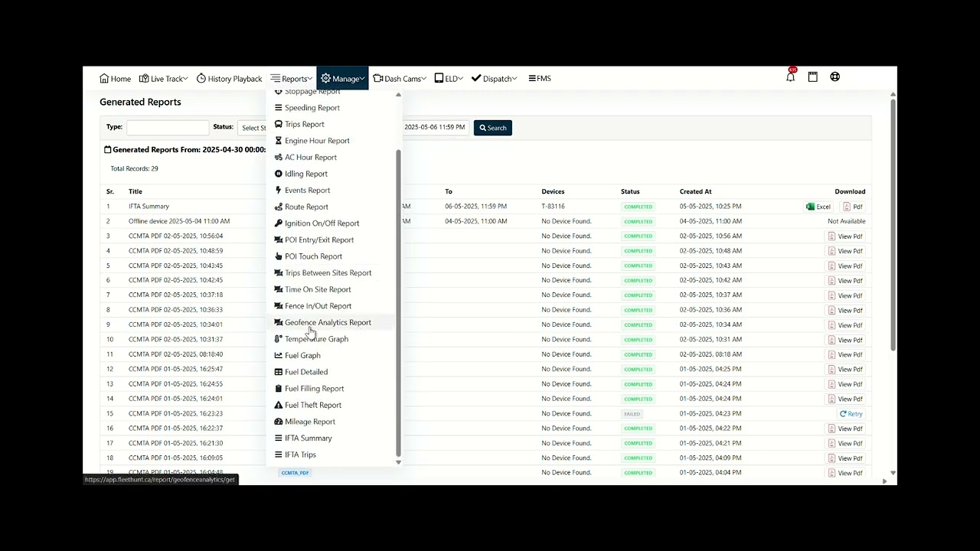The image size is (980, 551).
Task: Click the bookmark icon in top bar
Action: 812,77
